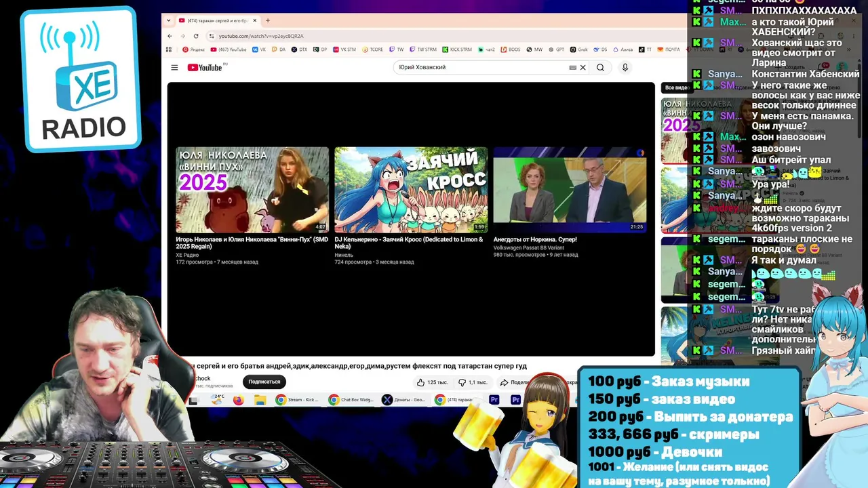868x488 pixels.
Task: Subscribe with the Подписаться button
Action: [x=264, y=382]
